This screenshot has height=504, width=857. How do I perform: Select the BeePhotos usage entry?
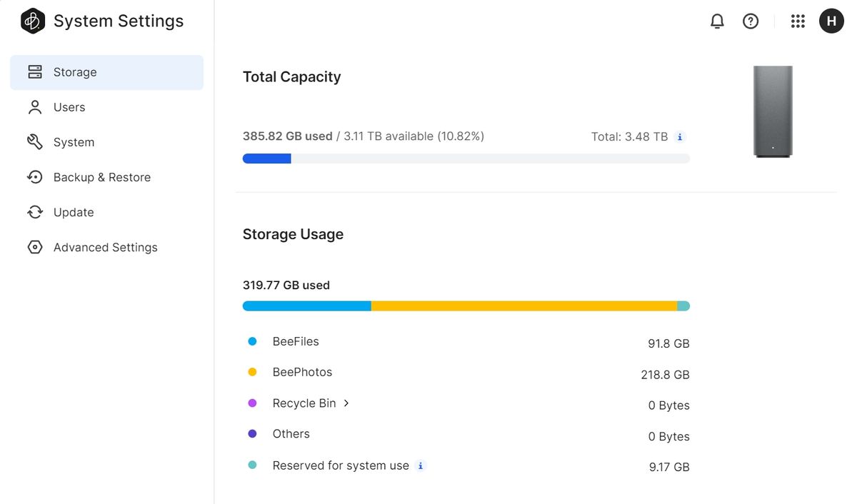coord(302,372)
